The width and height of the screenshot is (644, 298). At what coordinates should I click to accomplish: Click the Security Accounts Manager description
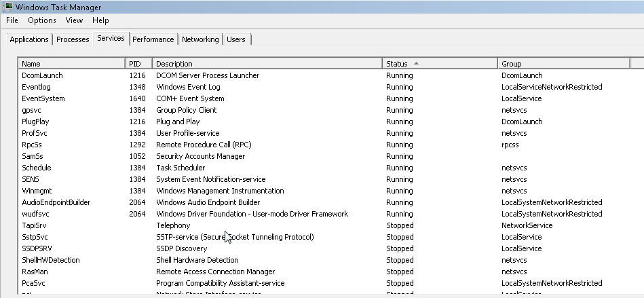(200, 156)
